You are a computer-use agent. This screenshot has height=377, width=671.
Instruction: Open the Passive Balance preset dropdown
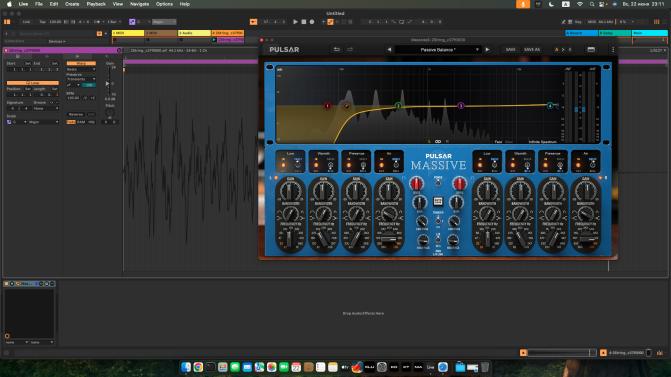click(438, 50)
